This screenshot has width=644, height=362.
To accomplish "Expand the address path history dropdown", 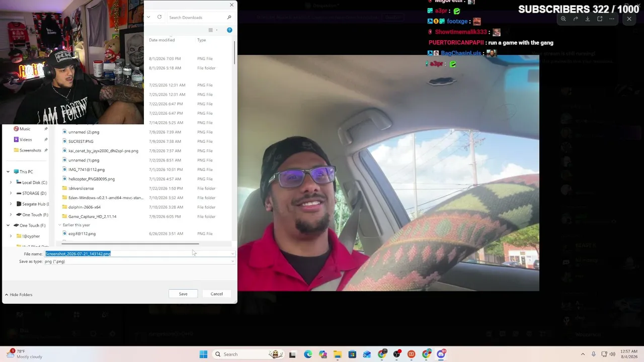I will pyautogui.click(x=148, y=17).
